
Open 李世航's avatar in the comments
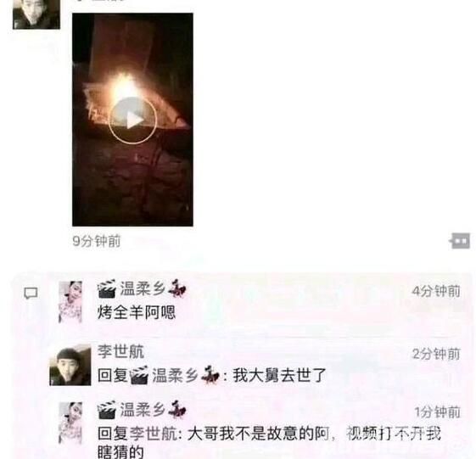pyautogui.click(x=70, y=365)
